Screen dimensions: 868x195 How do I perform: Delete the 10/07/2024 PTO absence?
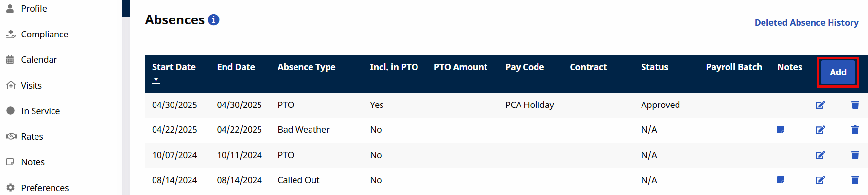pyautogui.click(x=855, y=155)
